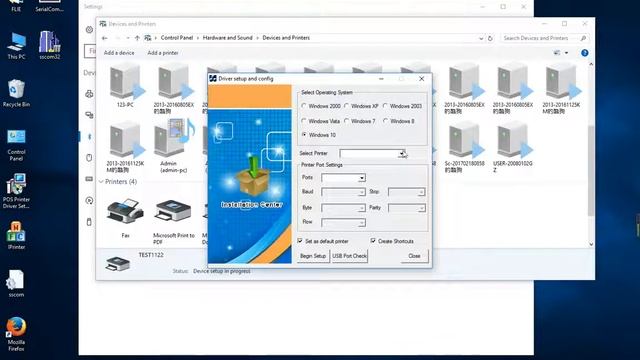
Task: Open SerialCom desktop icon
Action: coord(49,6)
